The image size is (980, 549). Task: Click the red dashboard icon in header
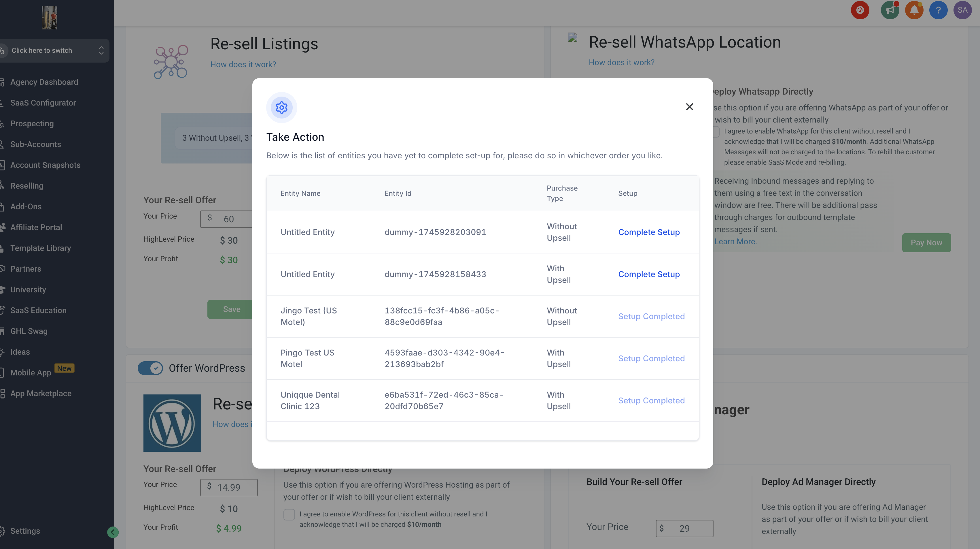[x=860, y=10]
